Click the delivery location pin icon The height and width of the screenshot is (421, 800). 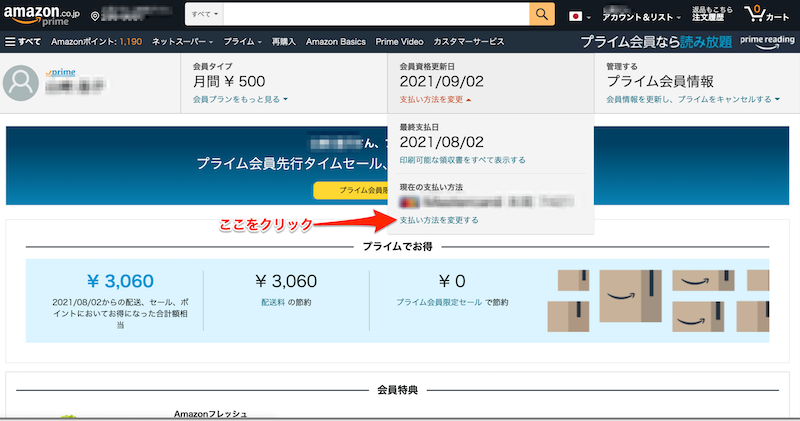coord(95,17)
